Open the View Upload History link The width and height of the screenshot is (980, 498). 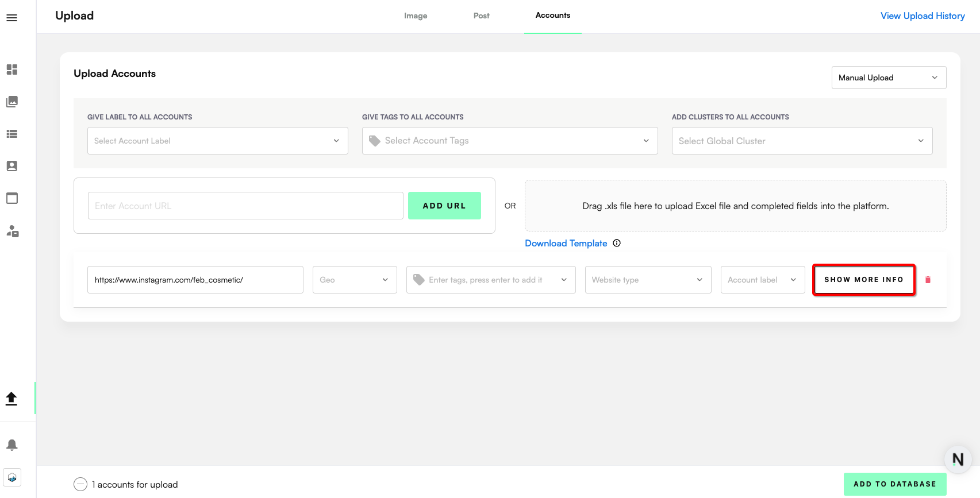click(923, 16)
